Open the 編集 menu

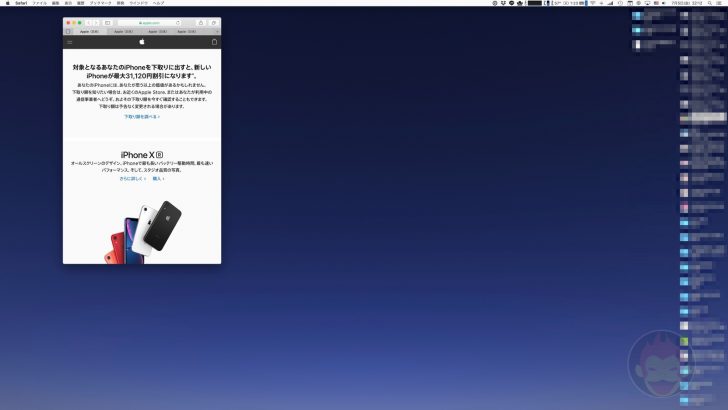coord(55,3)
